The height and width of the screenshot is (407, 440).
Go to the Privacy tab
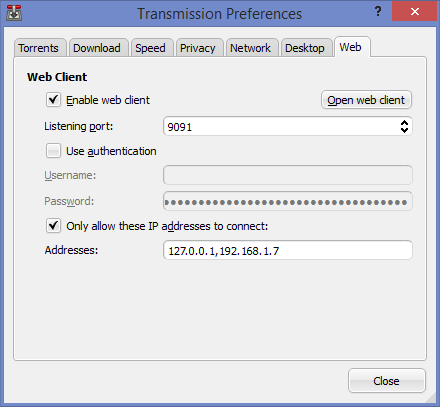tap(199, 48)
